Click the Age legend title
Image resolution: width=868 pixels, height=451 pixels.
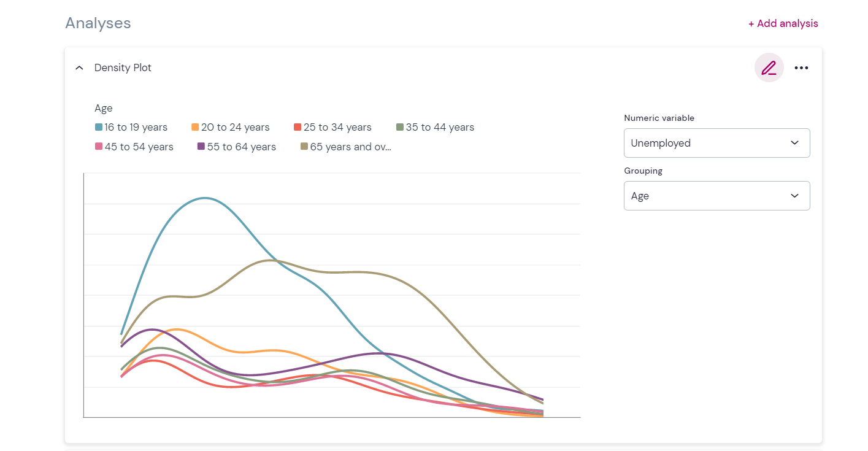click(x=104, y=108)
